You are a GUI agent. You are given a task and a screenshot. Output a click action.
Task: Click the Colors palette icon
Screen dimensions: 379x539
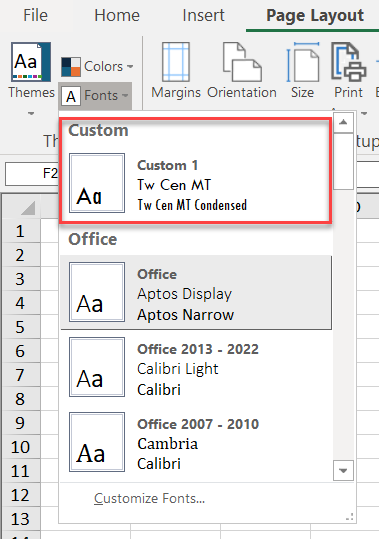71,67
